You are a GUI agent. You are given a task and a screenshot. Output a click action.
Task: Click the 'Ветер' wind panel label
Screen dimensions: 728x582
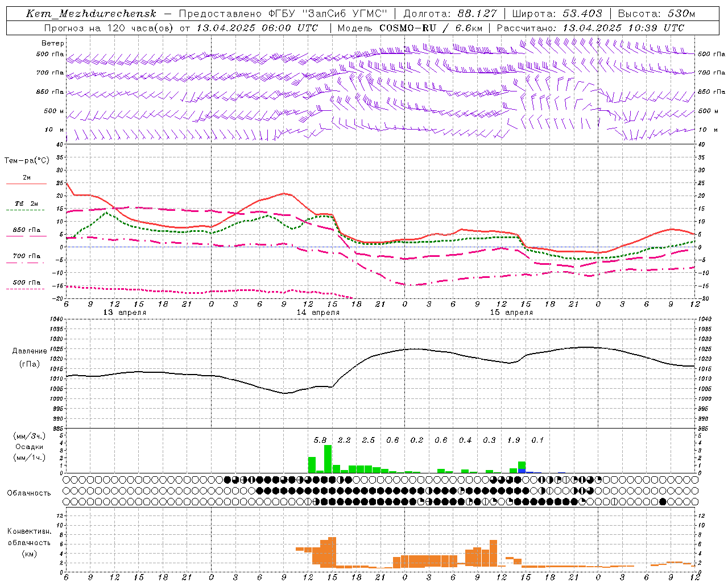pyautogui.click(x=53, y=43)
